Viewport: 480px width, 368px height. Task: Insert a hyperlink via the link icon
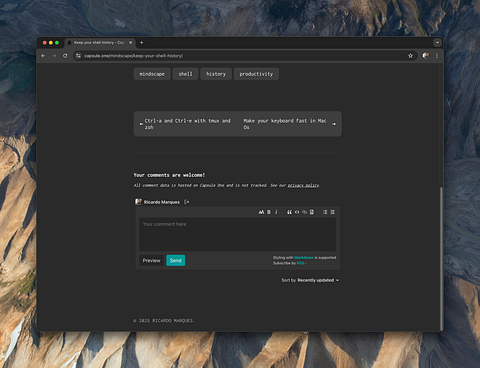click(304, 212)
